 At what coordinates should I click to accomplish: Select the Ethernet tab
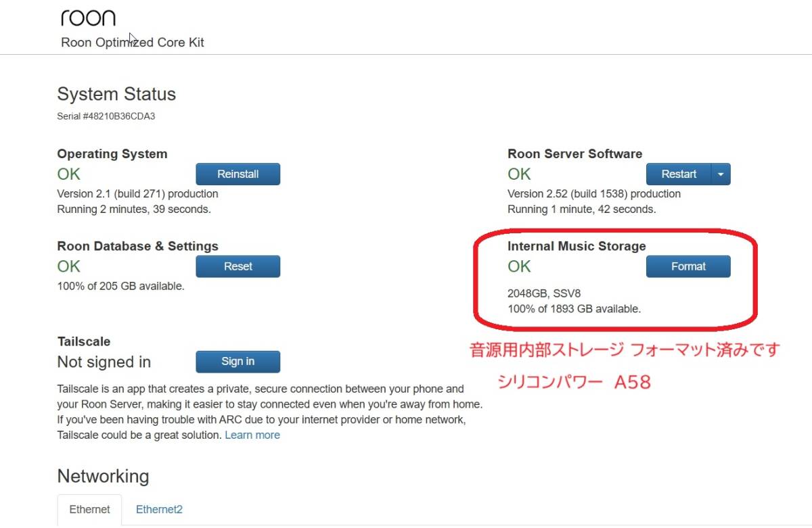click(89, 510)
